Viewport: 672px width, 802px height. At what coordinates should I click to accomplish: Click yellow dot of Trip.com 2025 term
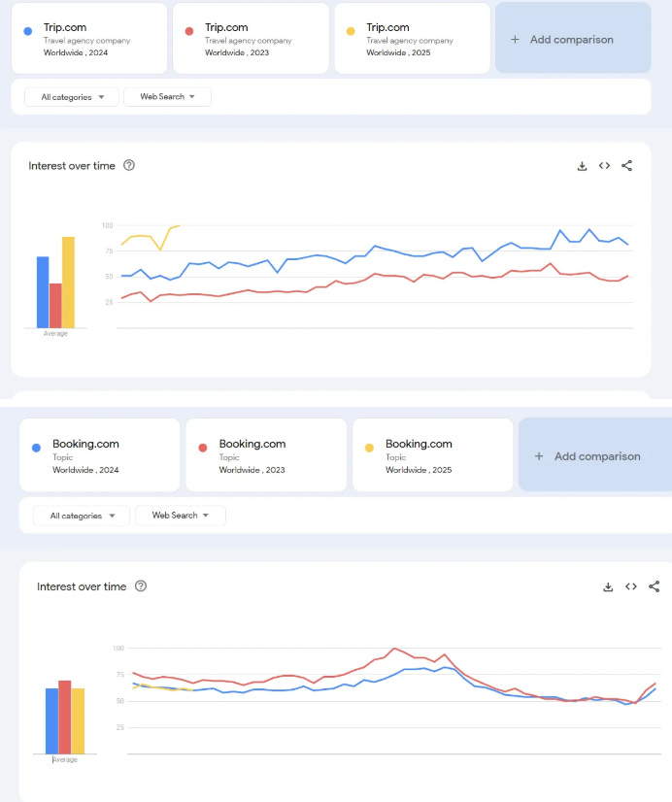point(351,31)
